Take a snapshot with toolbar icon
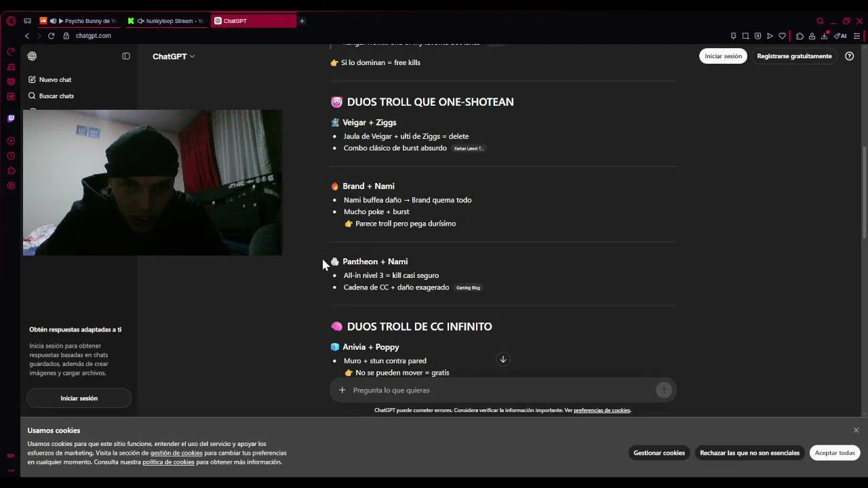This screenshot has width=868, height=488. click(x=745, y=36)
